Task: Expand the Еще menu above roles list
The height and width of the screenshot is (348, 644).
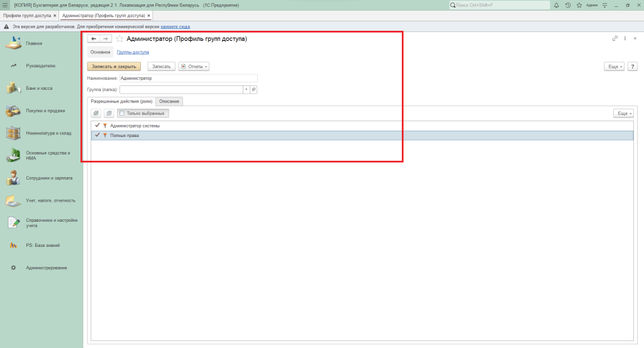Action: pos(623,113)
